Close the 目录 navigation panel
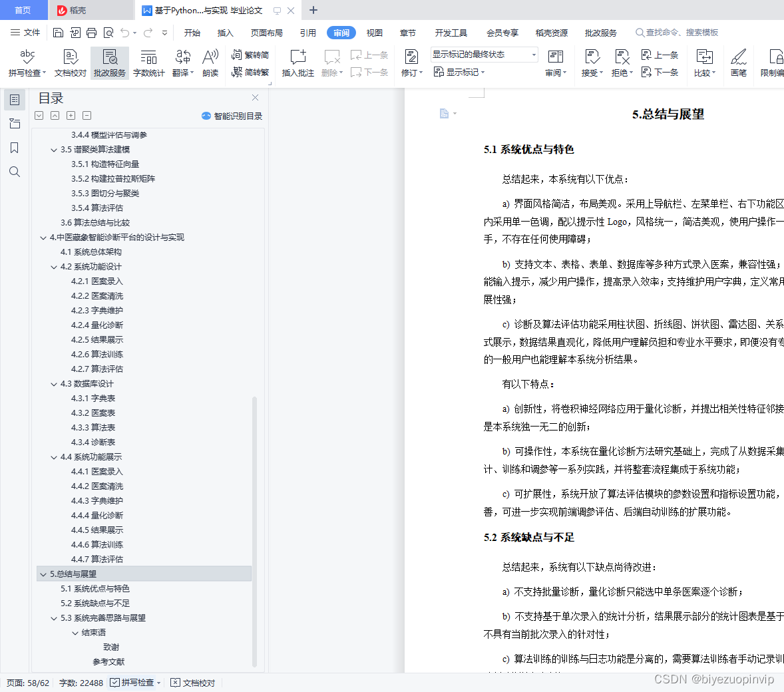Image resolution: width=784 pixels, height=692 pixels. [255, 98]
